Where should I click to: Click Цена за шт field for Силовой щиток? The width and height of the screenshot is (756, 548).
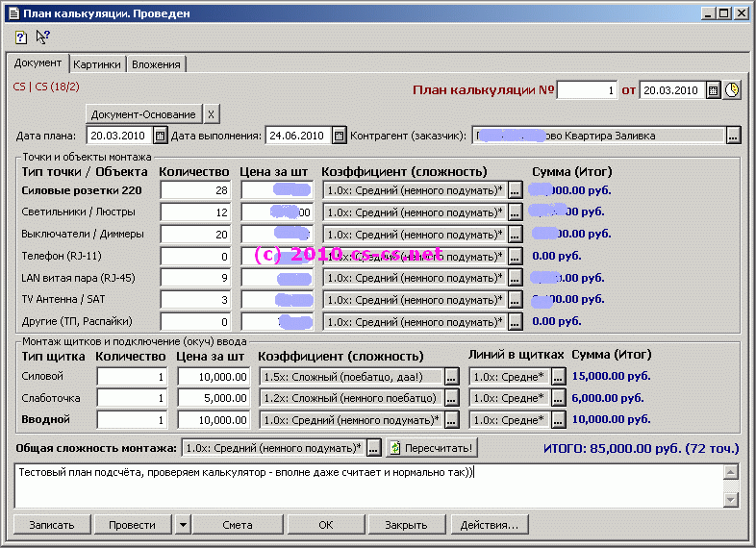click(214, 377)
